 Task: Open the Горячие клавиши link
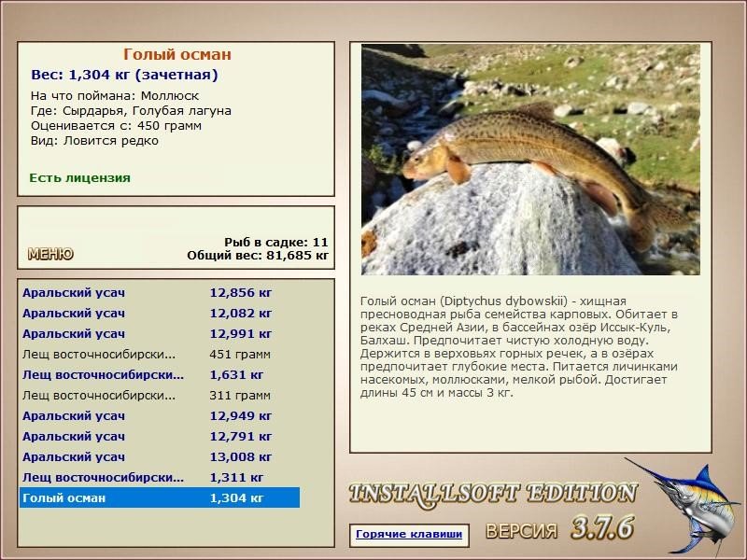coord(409,534)
